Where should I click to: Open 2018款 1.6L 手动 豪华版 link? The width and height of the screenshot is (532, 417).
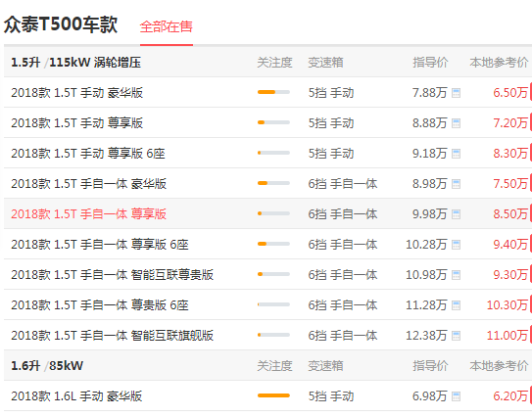[76, 396]
